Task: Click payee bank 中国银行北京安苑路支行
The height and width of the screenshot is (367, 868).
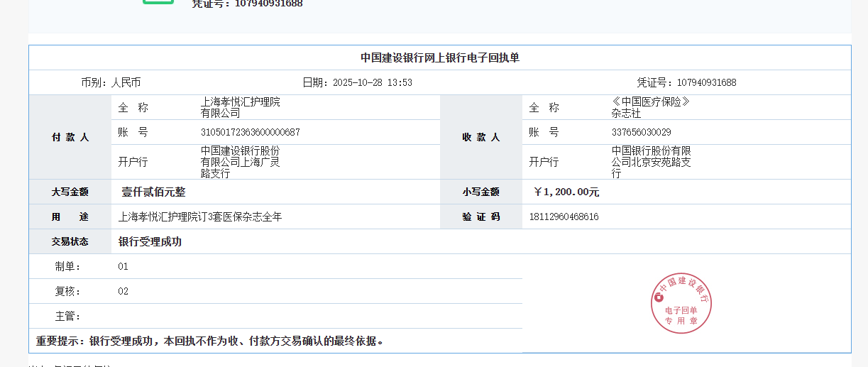Action: (651, 162)
